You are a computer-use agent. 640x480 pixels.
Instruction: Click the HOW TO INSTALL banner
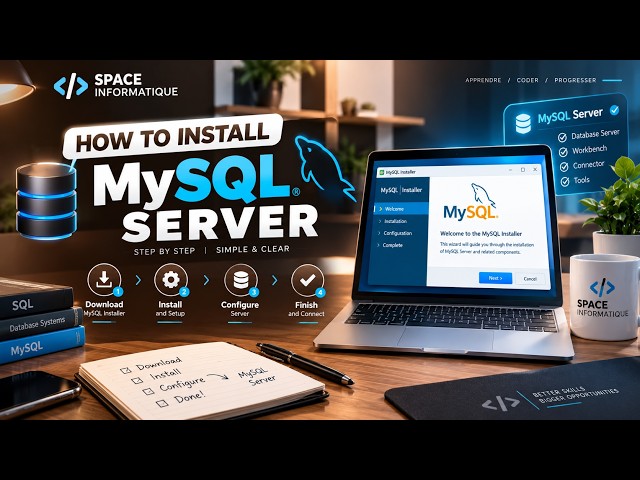pos(173,137)
